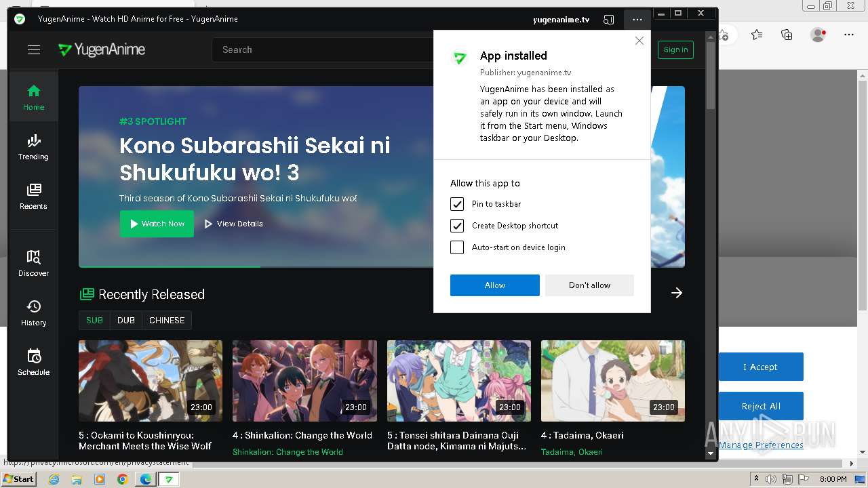Switch to Microsoft Edge on the taskbar
868x488 pixels.
146,479
